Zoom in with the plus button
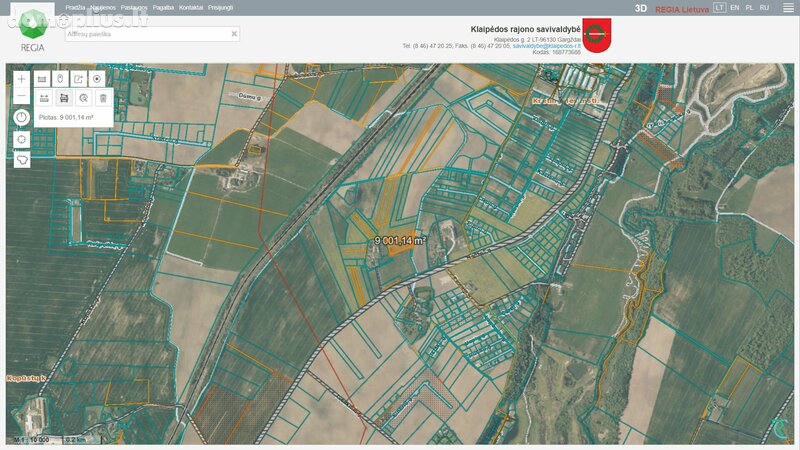Viewport: 800px width, 450px height. click(x=21, y=79)
